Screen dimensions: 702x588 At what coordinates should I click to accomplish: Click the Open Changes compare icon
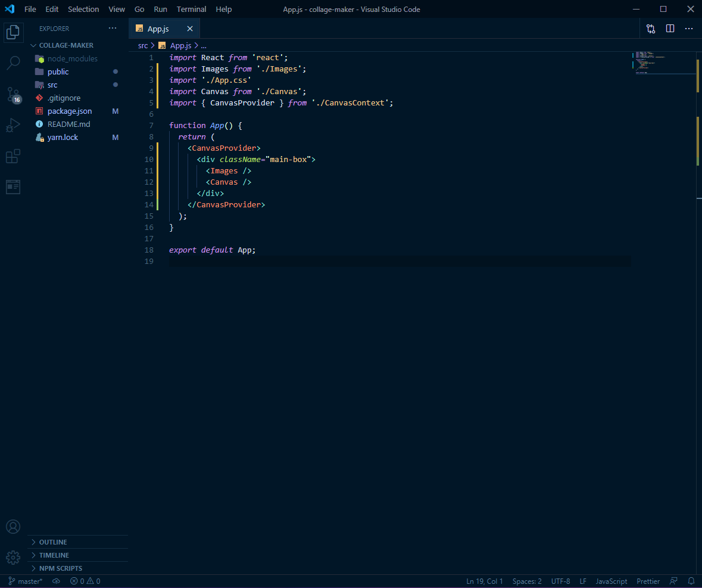click(x=651, y=29)
